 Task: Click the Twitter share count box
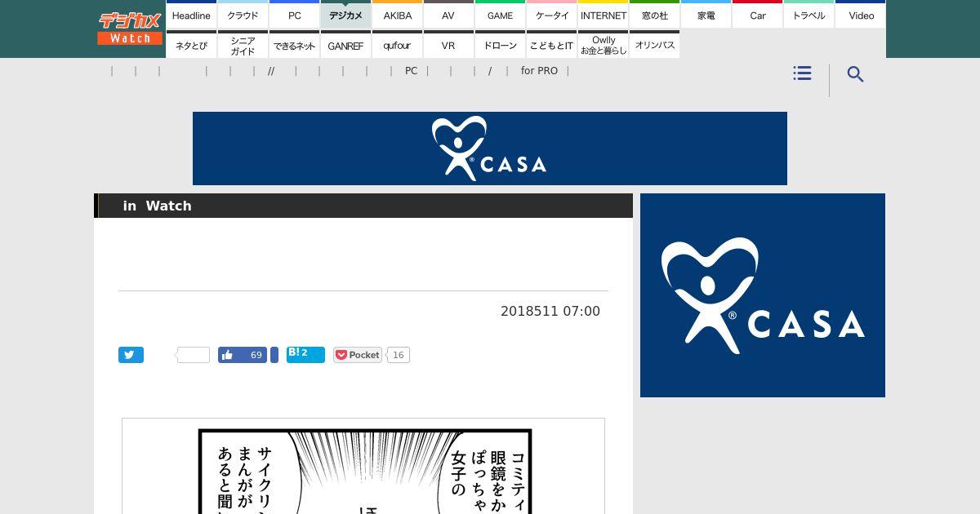click(194, 355)
